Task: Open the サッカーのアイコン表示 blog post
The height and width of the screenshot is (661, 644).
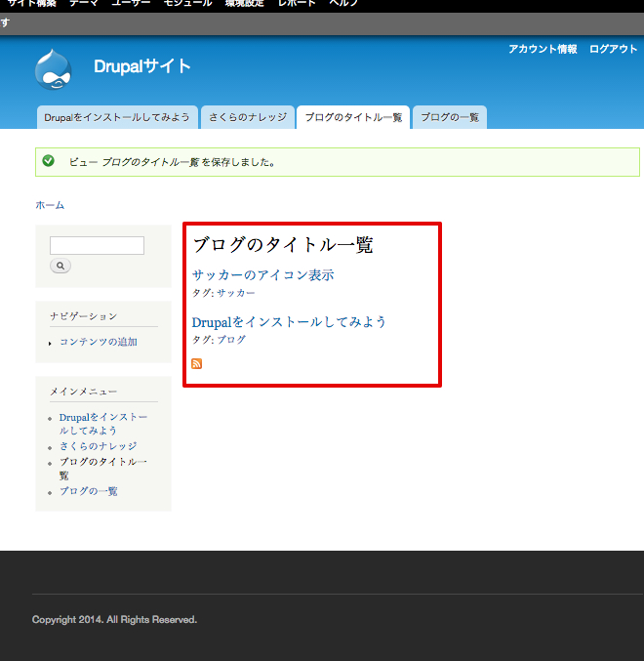Action: 262,275
